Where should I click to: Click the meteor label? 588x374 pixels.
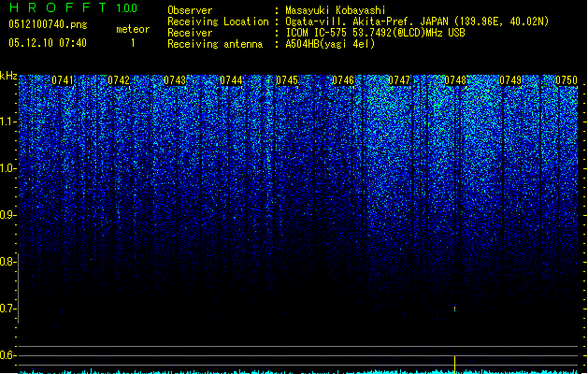[133, 29]
